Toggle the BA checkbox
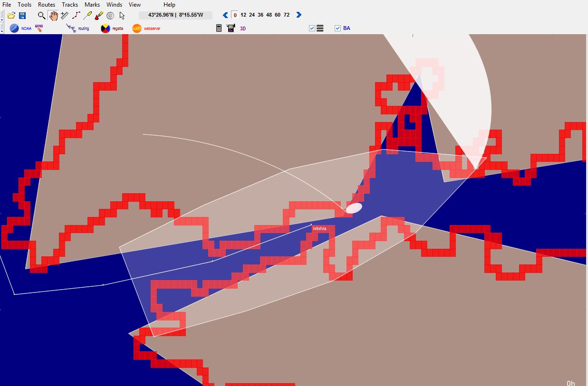The height and width of the screenshot is (386, 588). pos(337,28)
